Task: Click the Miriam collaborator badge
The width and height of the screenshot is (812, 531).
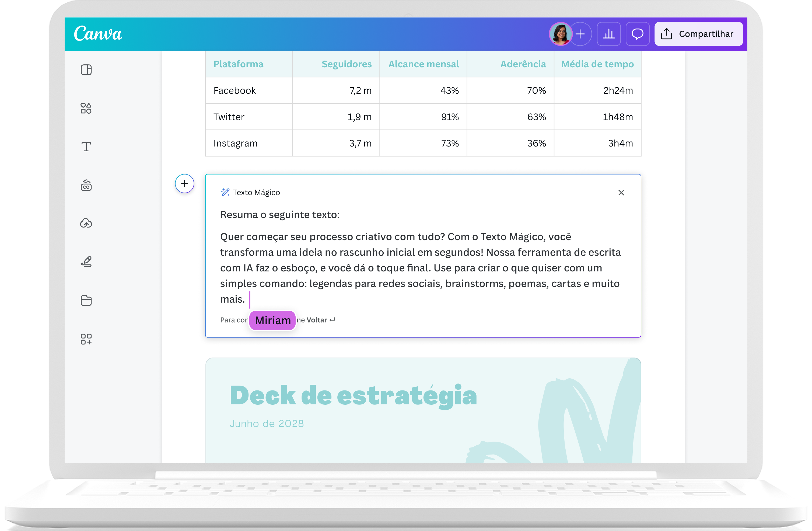Action: click(272, 320)
